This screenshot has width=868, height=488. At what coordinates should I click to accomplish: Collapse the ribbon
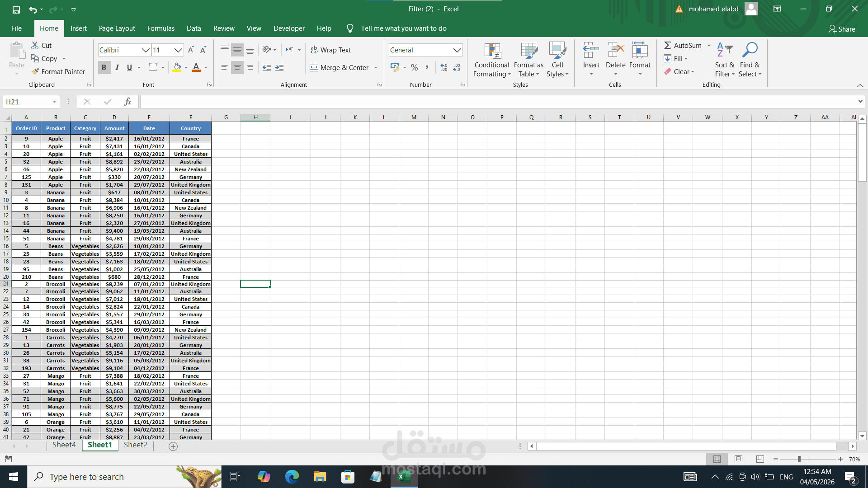[860, 85]
